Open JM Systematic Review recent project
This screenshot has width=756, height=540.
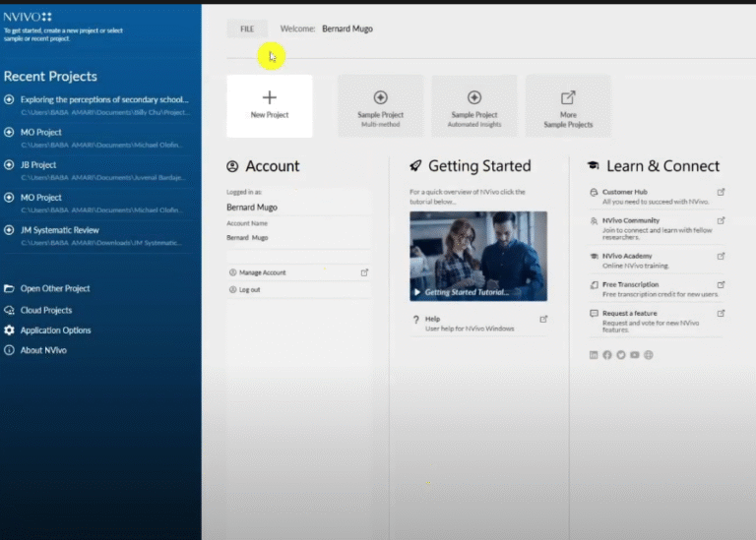pyautogui.click(x=61, y=230)
